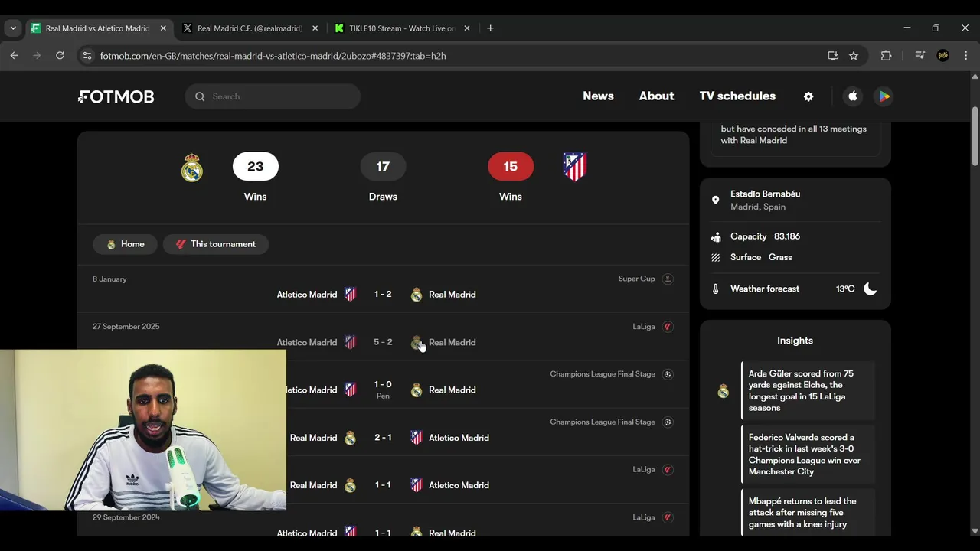Open the Mbappé returns insight
Screen dimensions: 980x551
coord(808,513)
